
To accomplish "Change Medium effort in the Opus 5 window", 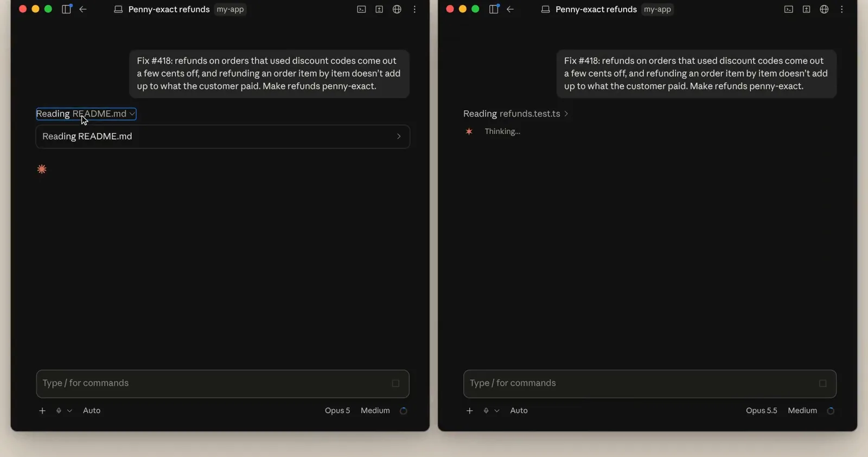I will coord(375,411).
